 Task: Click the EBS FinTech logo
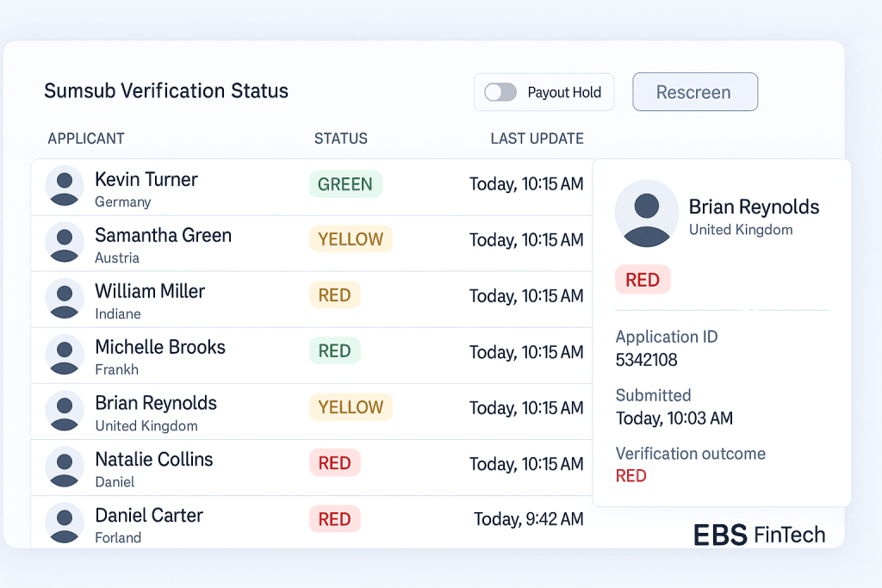point(759,535)
